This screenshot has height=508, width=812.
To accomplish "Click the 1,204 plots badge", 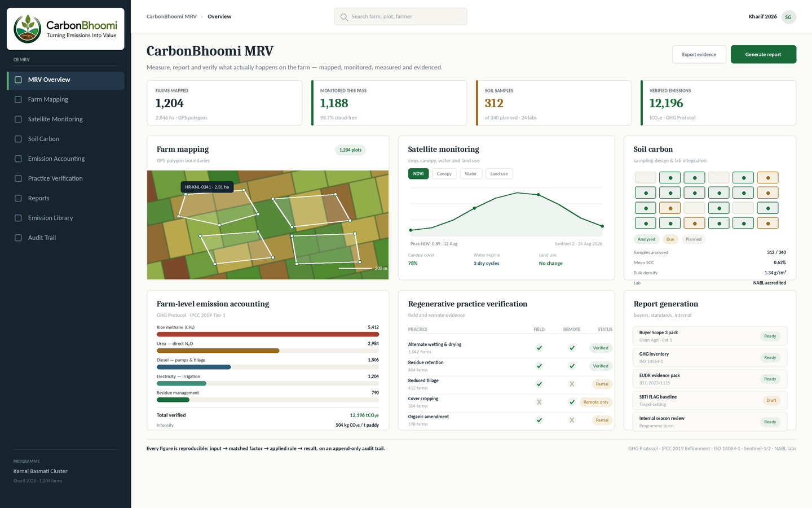I will (x=350, y=150).
